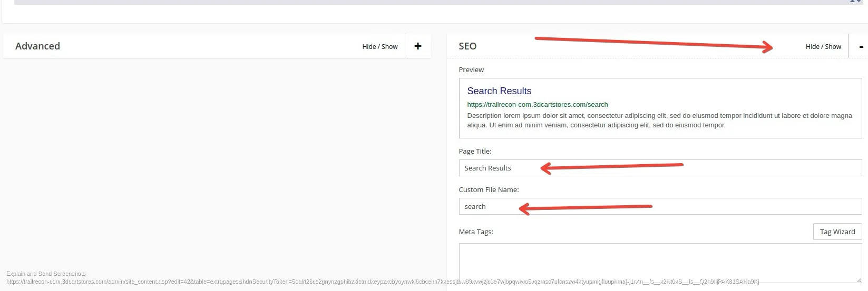The image size is (868, 291).
Task: Toggle Hide / Show on the SEO panel
Action: click(x=823, y=46)
